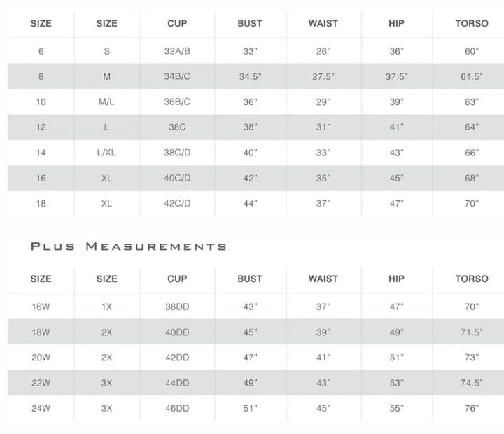Click the 34B/C cup cell
This screenshot has height=434, width=504.
[177, 77]
